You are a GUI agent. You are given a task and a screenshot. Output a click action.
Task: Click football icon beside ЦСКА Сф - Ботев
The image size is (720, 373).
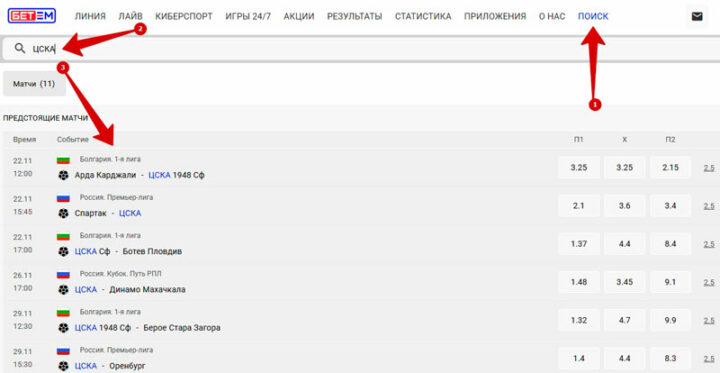click(x=63, y=251)
